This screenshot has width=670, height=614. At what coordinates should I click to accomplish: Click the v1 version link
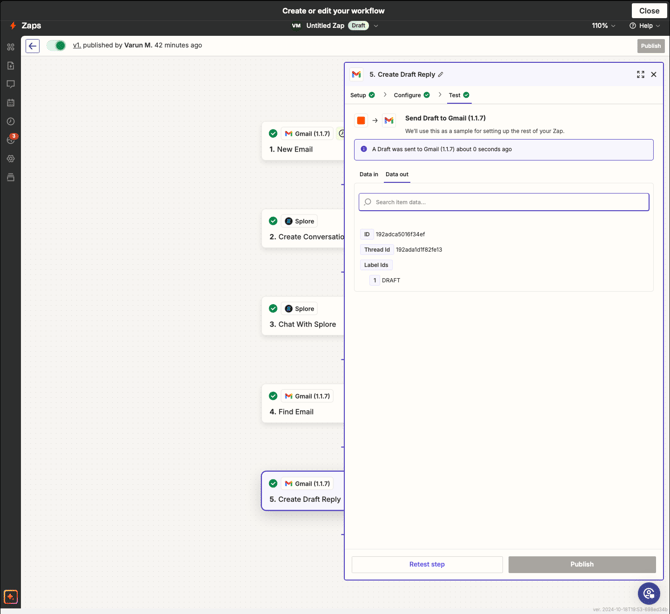click(x=76, y=45)
